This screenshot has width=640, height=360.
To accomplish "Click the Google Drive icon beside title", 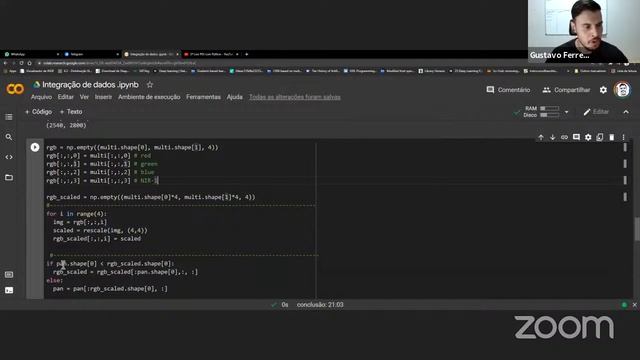I will coord(37,84).
